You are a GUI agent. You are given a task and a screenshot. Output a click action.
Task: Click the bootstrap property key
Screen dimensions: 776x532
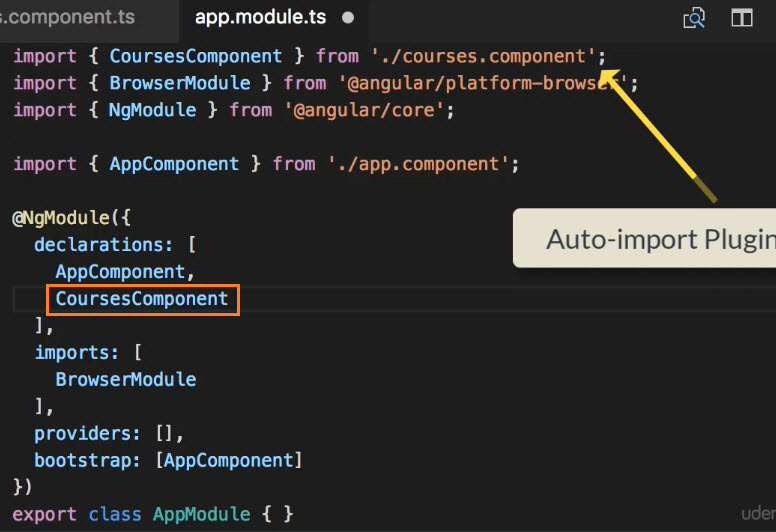(82, 461)
